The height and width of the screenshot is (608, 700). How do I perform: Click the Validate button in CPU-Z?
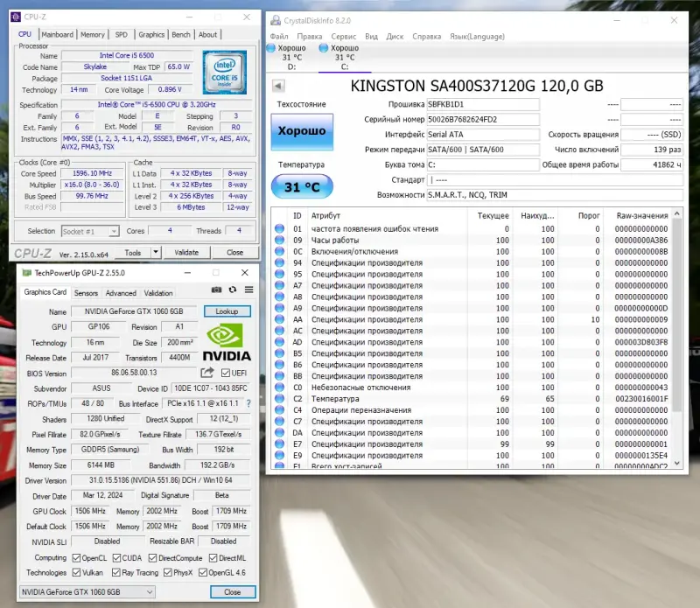(x=187, y=252)
